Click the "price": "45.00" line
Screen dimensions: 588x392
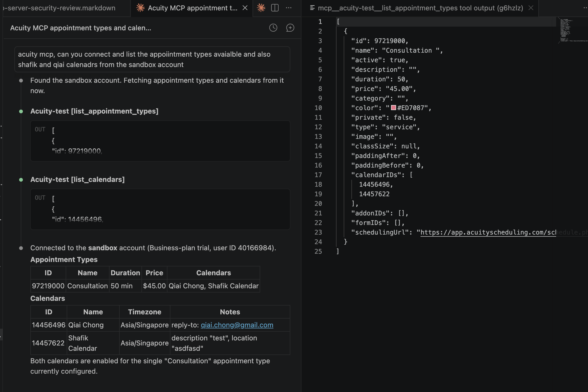[x=384, y=89]
